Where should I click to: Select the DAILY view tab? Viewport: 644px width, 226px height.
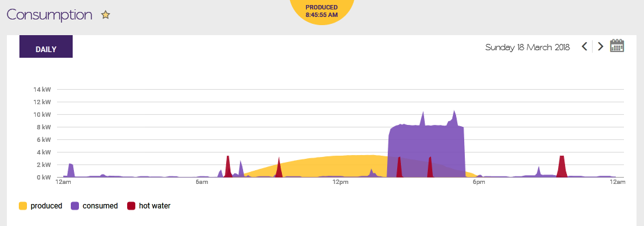click(x=46, y=46)
